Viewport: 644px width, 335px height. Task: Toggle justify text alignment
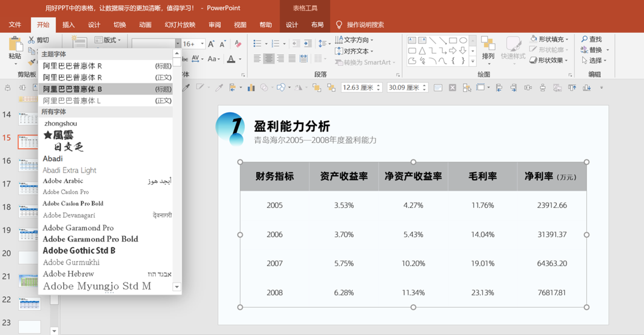[x=292, y=59]
